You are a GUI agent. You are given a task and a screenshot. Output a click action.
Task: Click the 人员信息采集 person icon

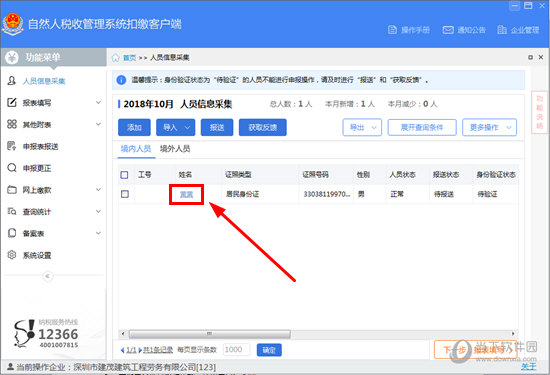[x=12, y=81]
